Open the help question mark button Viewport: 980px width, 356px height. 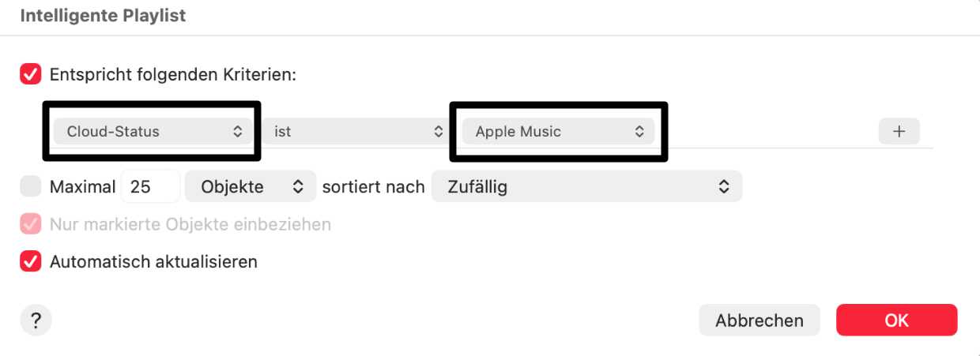pos(36,320)
